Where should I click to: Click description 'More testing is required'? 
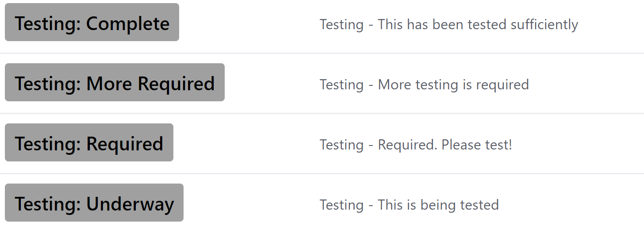pos(453,84)
